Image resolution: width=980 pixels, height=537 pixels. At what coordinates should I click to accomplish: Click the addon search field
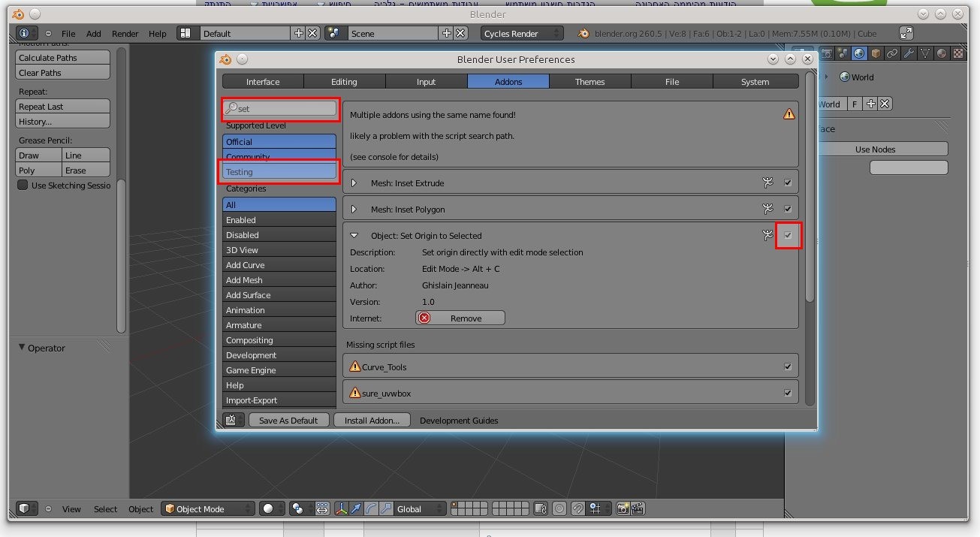click(279, 108)
